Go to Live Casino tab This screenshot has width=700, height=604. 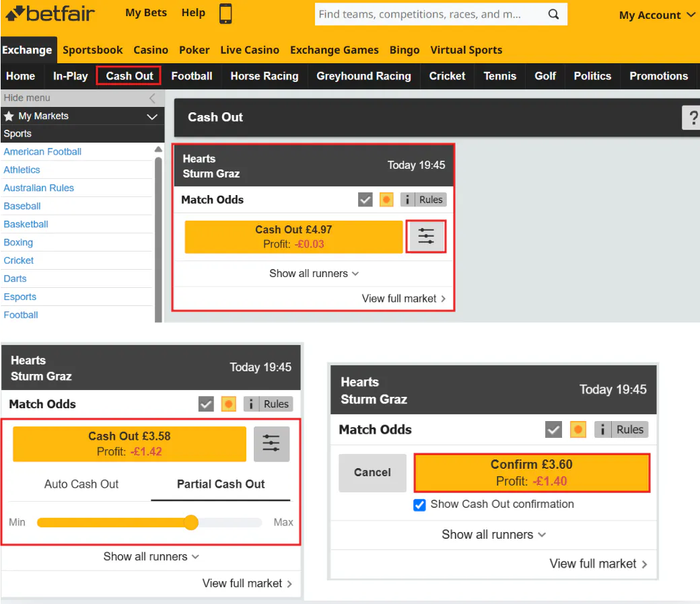pyautogui.click(x=250, y=50)
